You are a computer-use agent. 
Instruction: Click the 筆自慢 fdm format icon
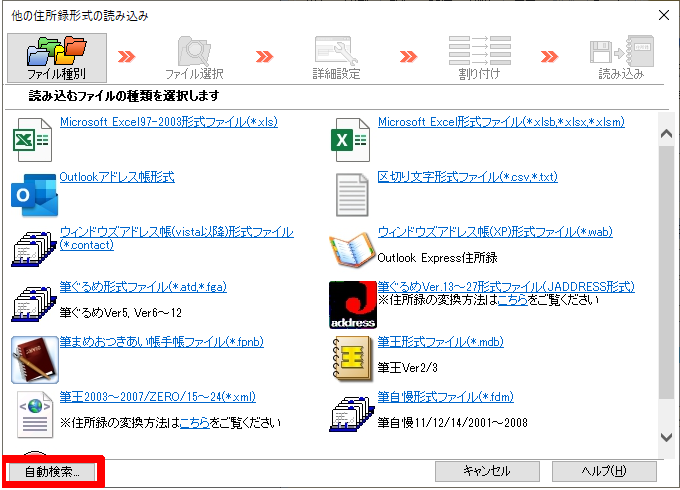click(352, 414)
